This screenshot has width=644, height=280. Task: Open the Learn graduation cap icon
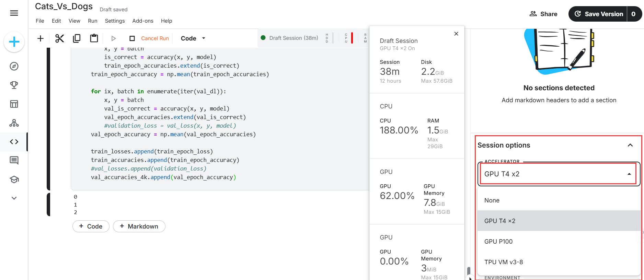pyautogui.click(x=14, y=179)
